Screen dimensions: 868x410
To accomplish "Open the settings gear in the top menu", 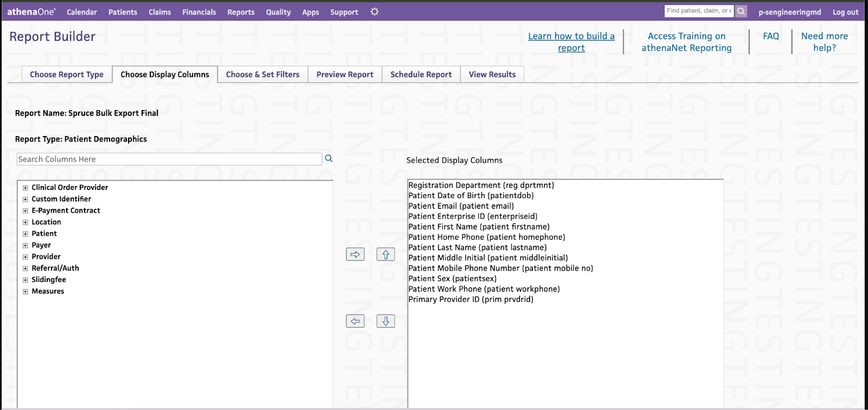I will (374, 11).
